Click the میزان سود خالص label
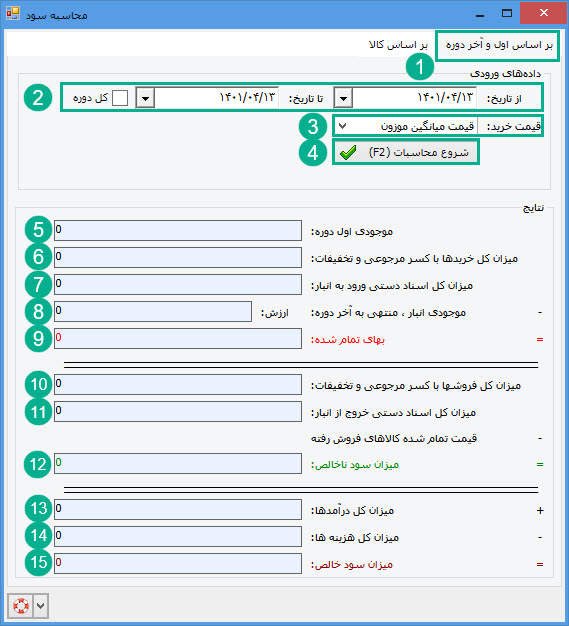The image size is (569, 626). click(x=352, y=565)
